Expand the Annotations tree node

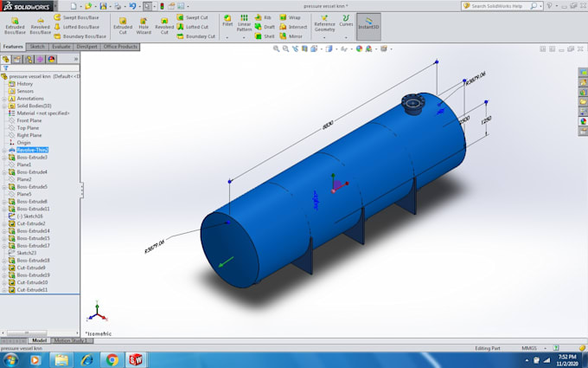tap(4, 99)
